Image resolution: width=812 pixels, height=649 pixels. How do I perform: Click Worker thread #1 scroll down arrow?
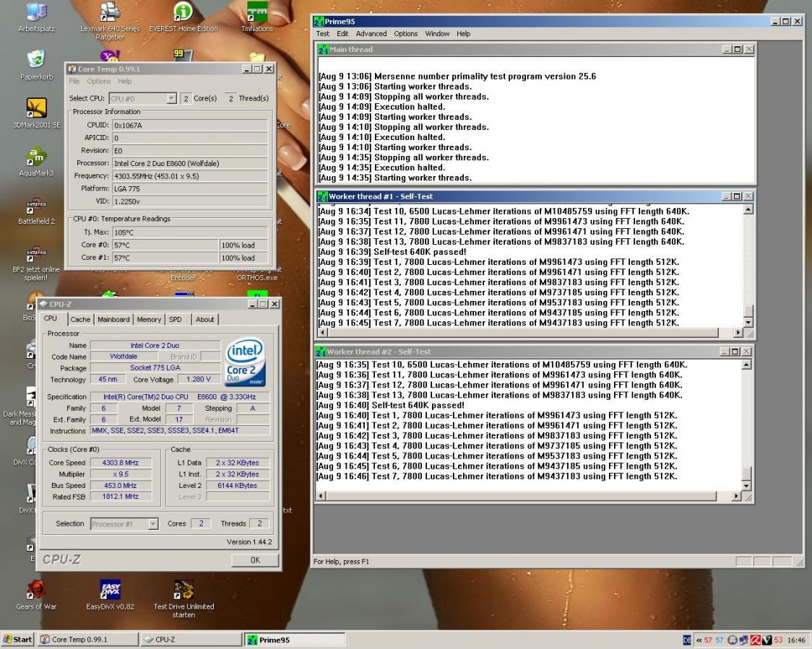(748, 322)
